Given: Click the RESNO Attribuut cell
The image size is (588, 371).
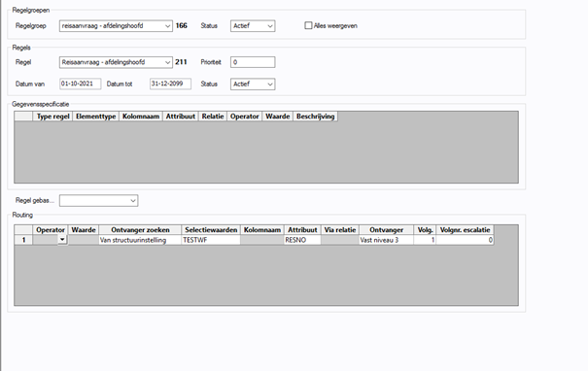Looking at the screenshot, I should pyautogui.click(x=302, y=240).
